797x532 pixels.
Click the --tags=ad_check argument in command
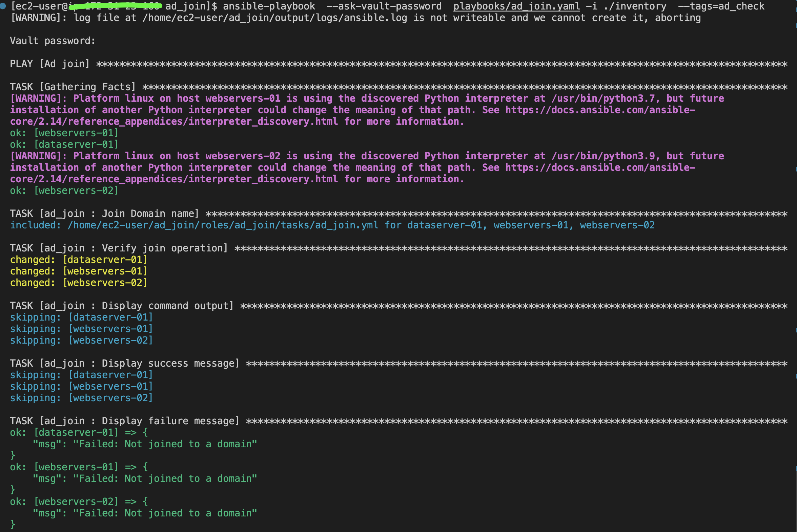(721, 6)
